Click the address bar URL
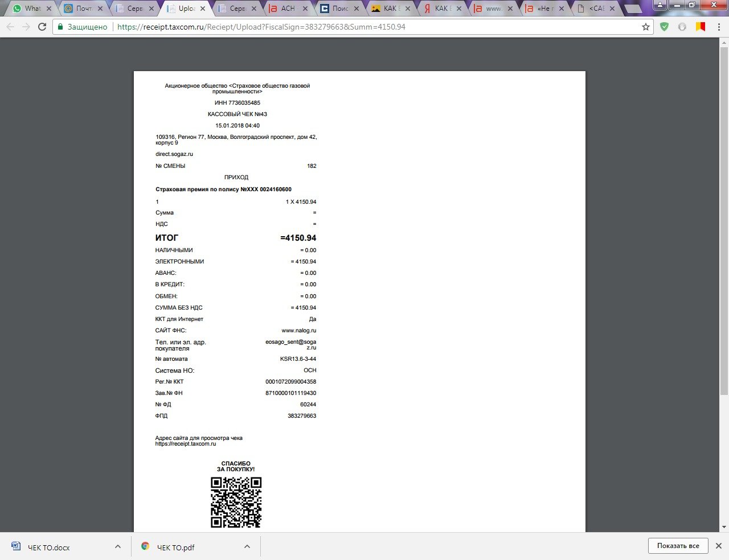The image size is (729, 560). [x=261, y=27]
